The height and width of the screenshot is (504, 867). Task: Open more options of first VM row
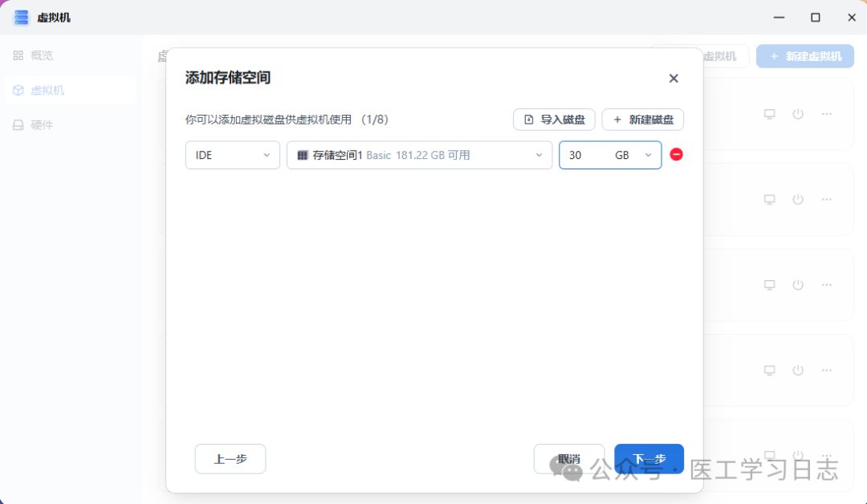[x=826, y=114]
